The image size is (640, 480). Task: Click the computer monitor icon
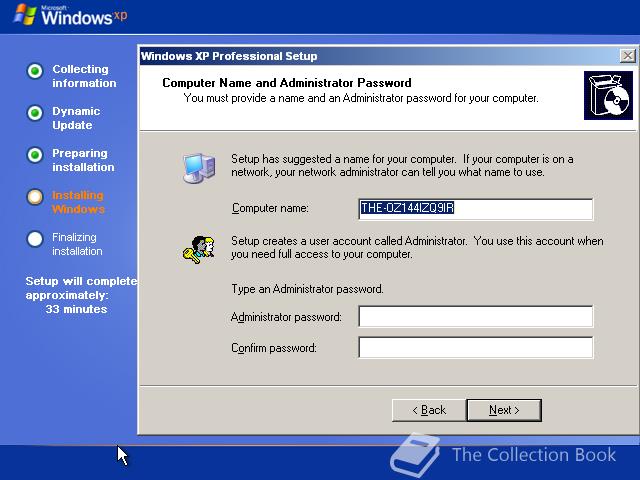click(199, 167)
